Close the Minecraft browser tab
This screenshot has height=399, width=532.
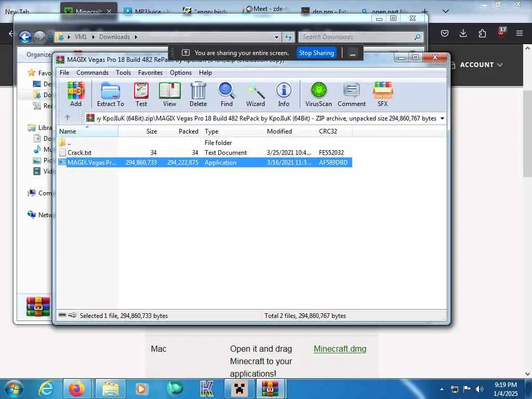point(109,11)
